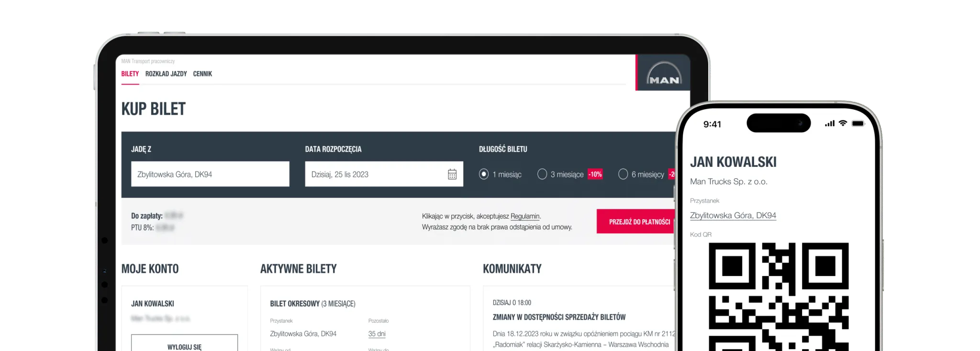Screen dimensions: 980x351
Task: Click the 35 dni remaining link
Action: [x=377, y=334]
